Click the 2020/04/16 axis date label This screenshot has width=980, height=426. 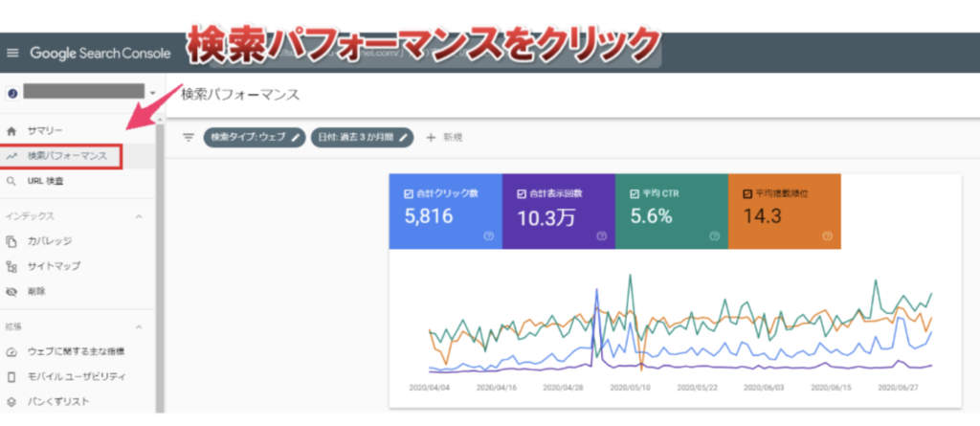(x=497, y=388)
